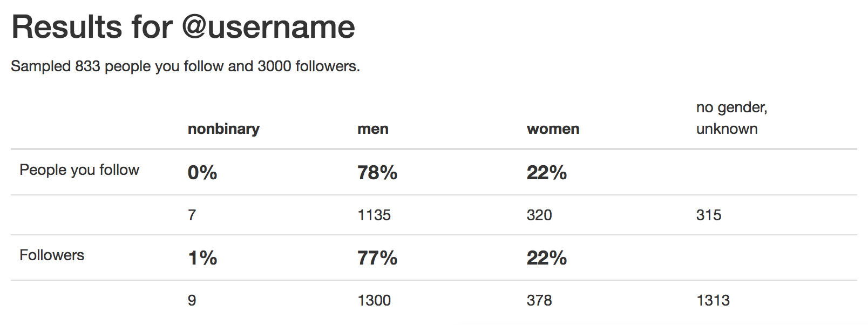This screenshot has width=868, height=325.
Task: Click the 'Results for @username' heading
Action: pyautogui.click(x=184, y=27)
